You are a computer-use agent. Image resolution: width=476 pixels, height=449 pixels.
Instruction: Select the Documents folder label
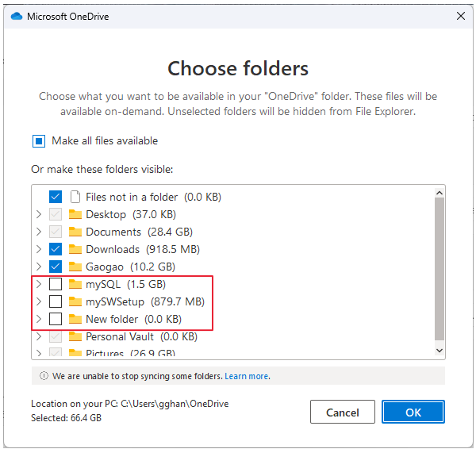coord(113,232)
